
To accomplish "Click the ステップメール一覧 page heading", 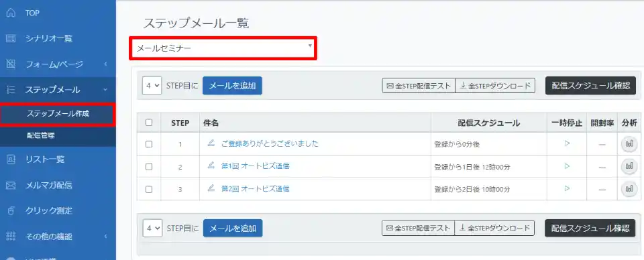I will coord(196,23).
